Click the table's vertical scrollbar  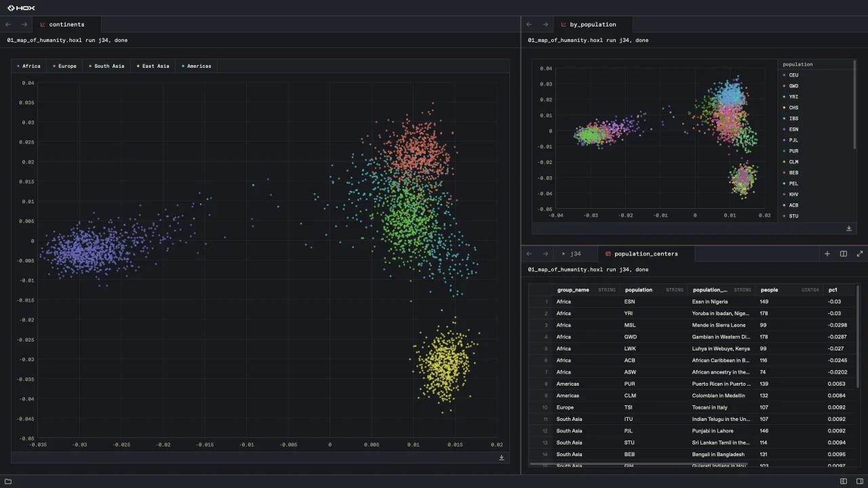coord(858,336)
